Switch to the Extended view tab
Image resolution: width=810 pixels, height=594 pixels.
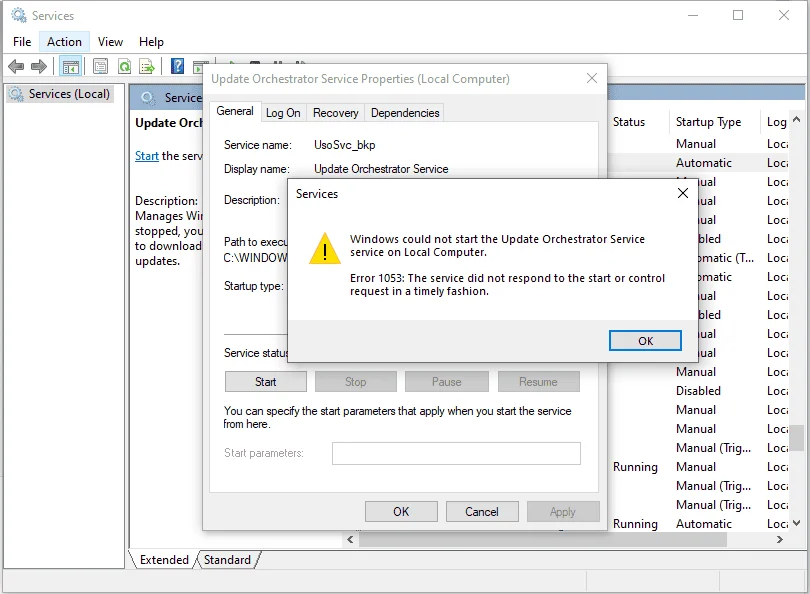tap(164, 560)
